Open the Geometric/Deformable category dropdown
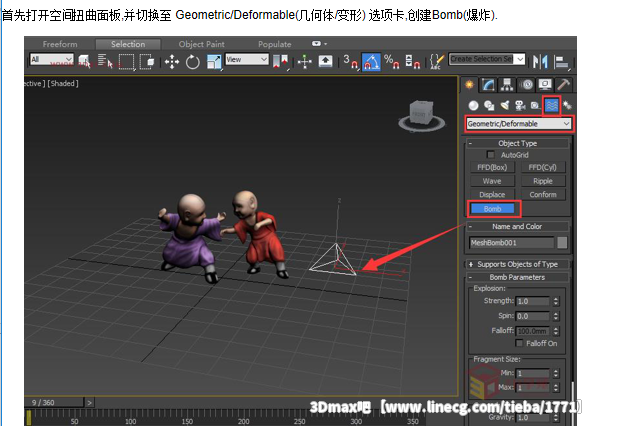The height and width of the screenshot is (426, 622). [x=519, y=124]
